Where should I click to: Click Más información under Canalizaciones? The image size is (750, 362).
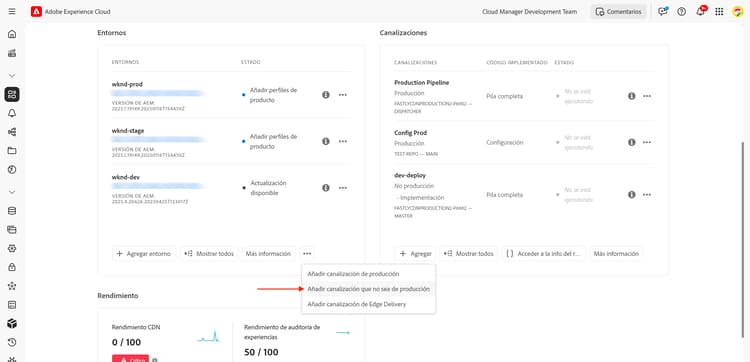coord(616,253)
